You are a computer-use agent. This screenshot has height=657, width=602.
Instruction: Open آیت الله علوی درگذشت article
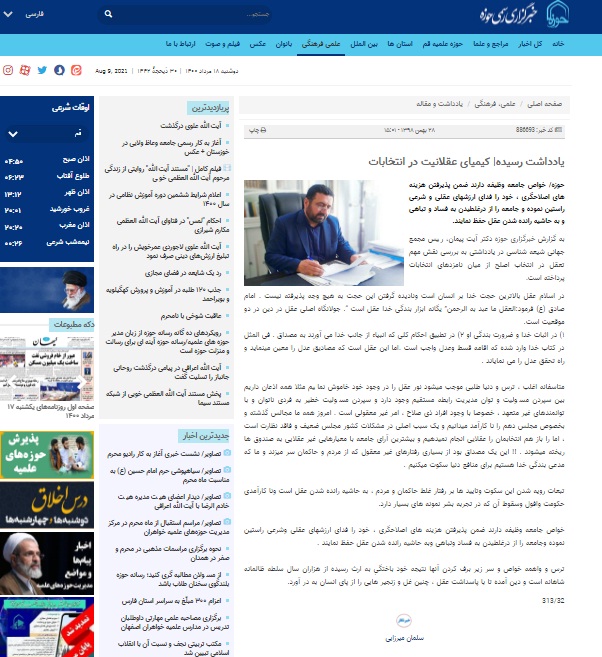point(191,126)
